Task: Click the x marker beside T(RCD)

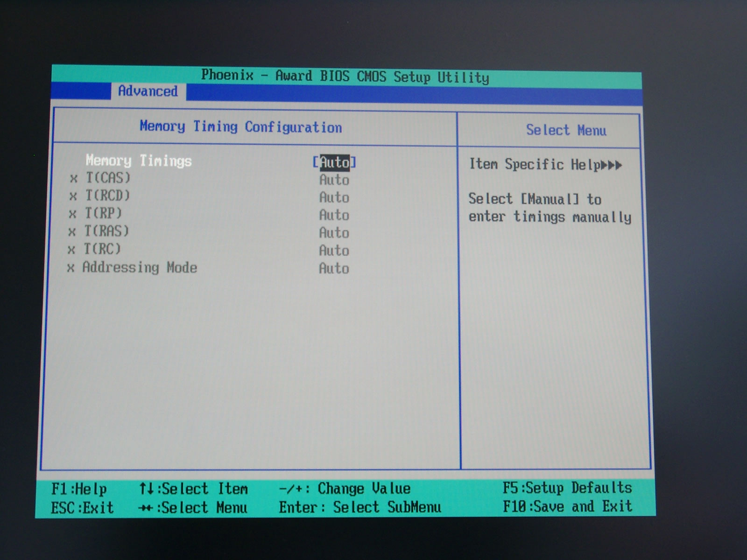Action: tap(73, 196)
